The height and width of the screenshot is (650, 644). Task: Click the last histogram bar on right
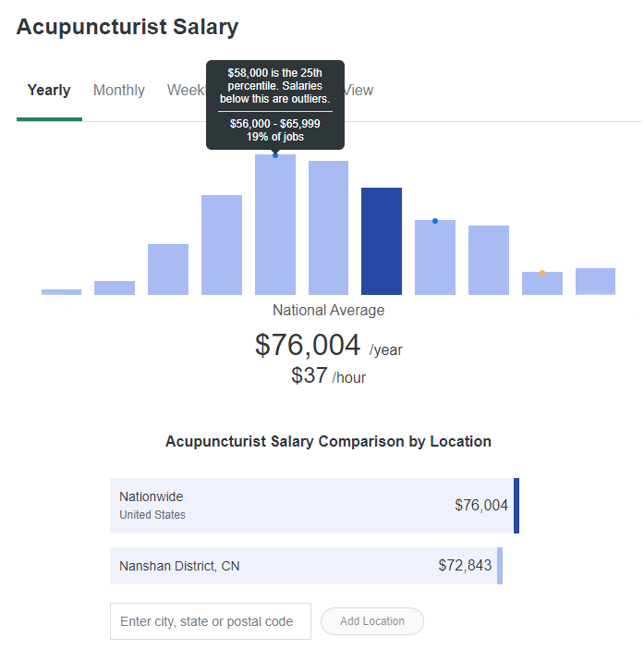point(596,281)
